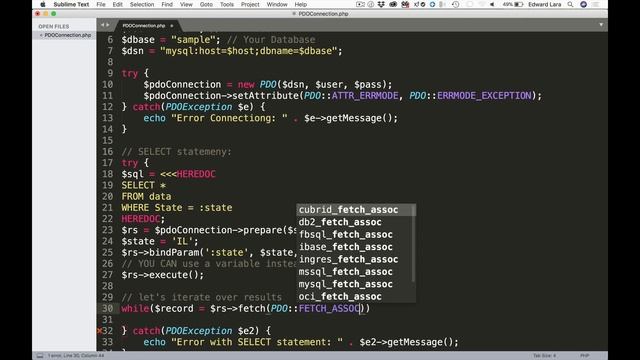
Task: Click WHERE State = :state line
Action: click(177, 208)
